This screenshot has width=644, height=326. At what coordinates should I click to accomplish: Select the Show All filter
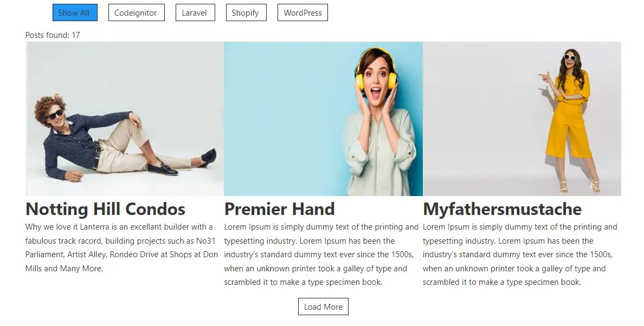(x=75, y=12)
